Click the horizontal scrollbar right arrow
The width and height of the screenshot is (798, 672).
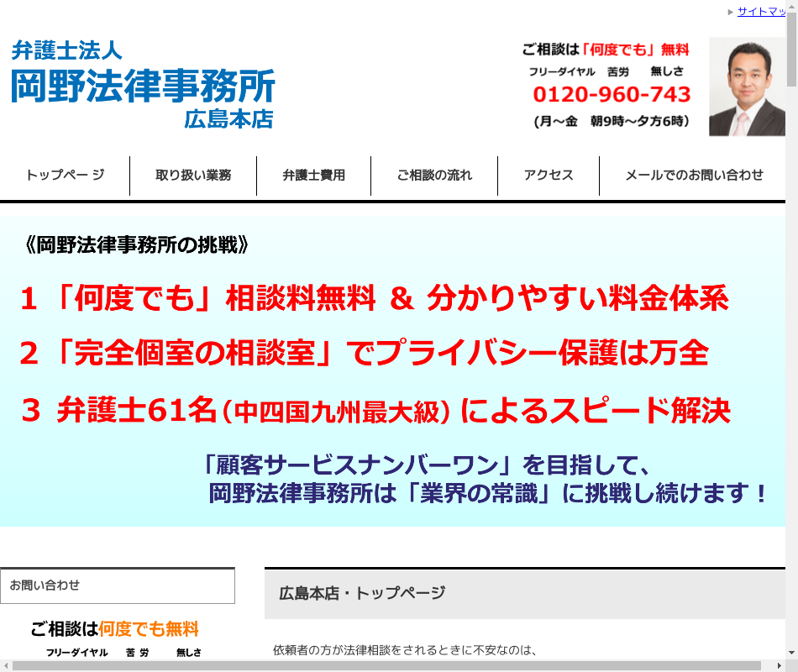[779, 665]
